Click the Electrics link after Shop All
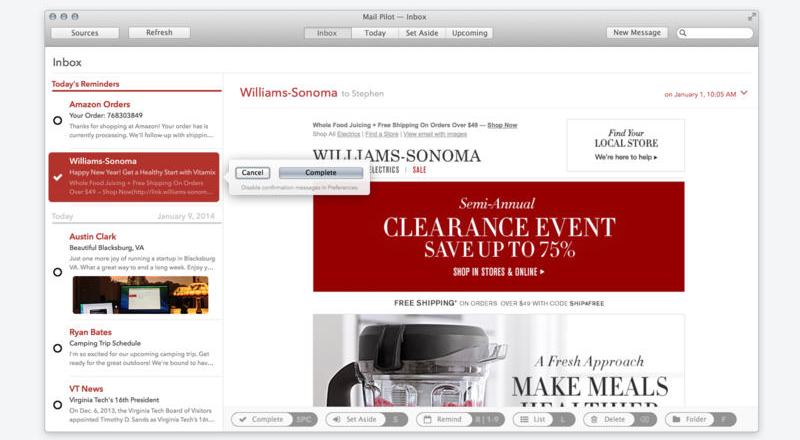Image resolution: width=800 pixels, height=440 pixels. (348, 134)
